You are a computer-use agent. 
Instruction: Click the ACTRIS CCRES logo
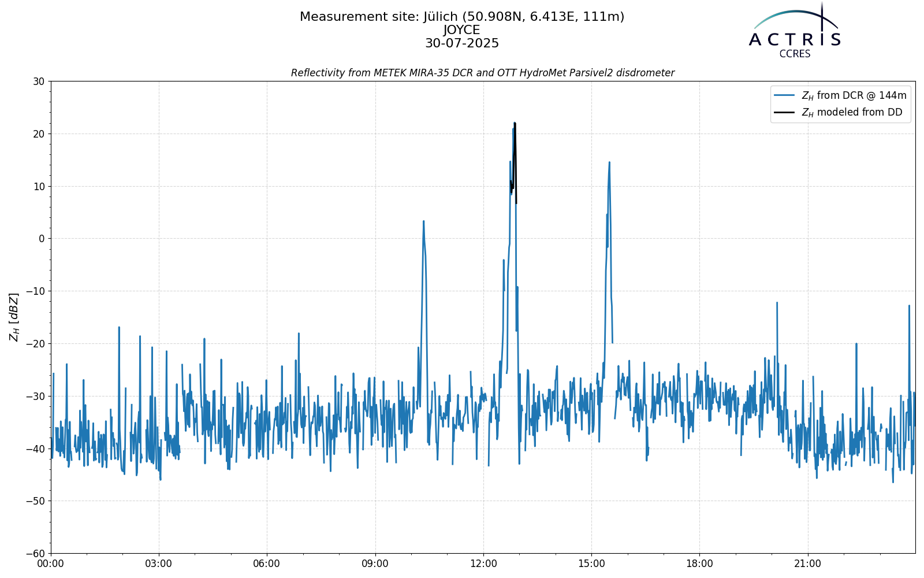(795, 30)
